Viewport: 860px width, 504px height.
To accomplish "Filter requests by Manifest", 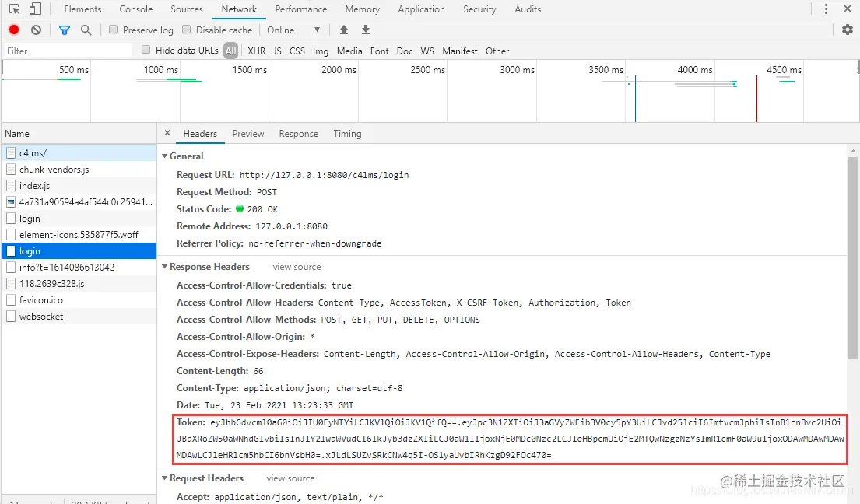I will click(460, 51).
